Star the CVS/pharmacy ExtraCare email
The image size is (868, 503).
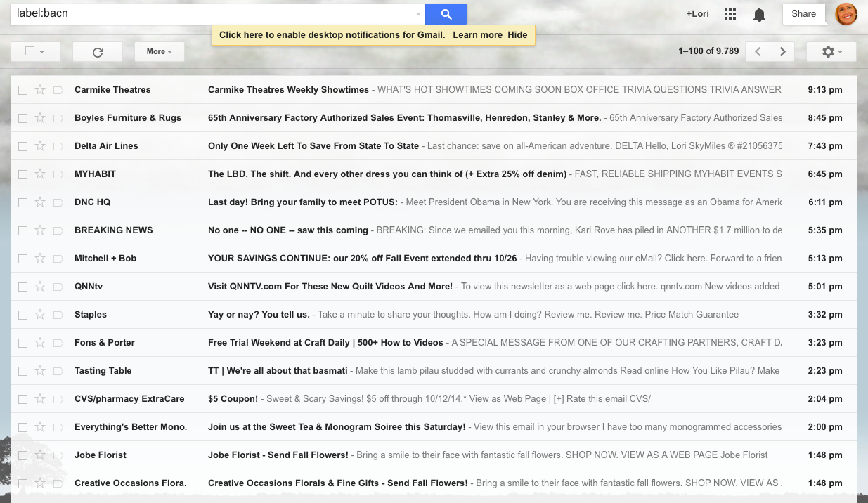40,398
